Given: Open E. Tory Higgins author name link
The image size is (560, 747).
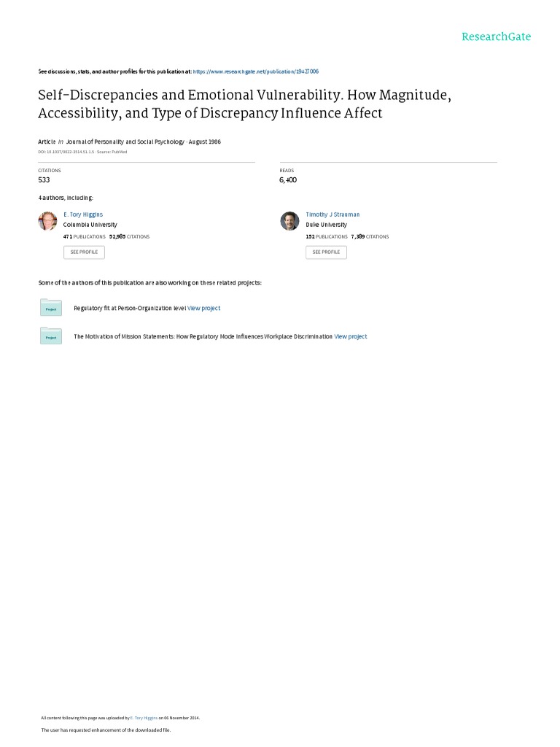Looking at the screenshot, I should 83,214.
